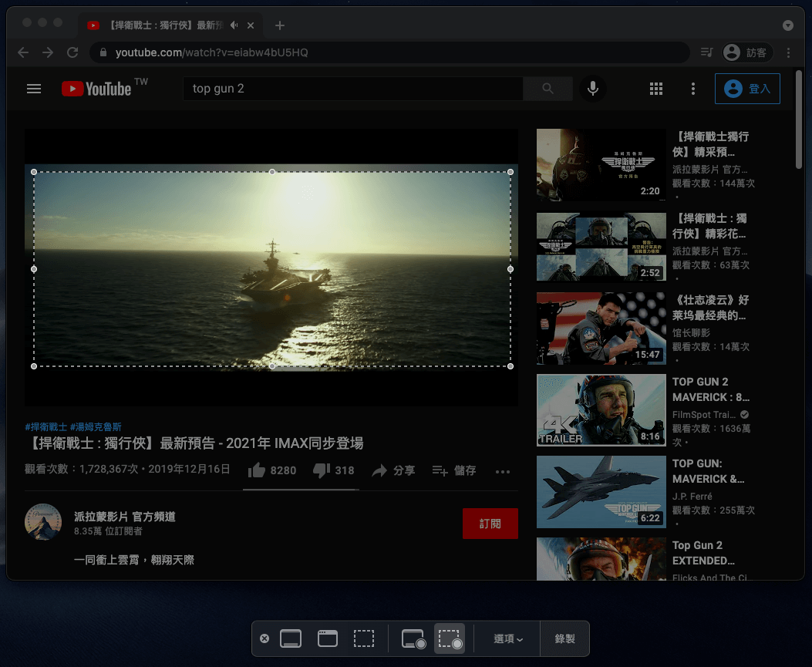
Task: Go to YouTube home via logo
Action: click(96, 89)
